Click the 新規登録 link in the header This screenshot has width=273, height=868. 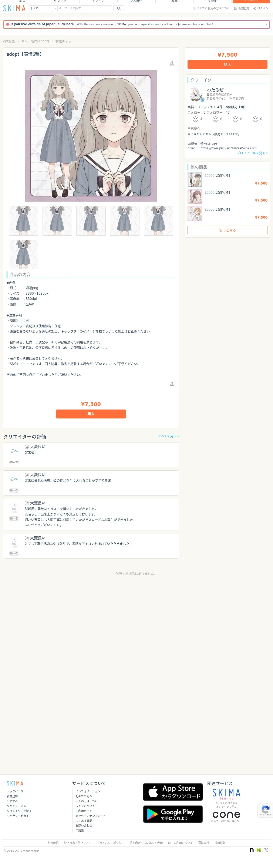(x=242, y=9)
